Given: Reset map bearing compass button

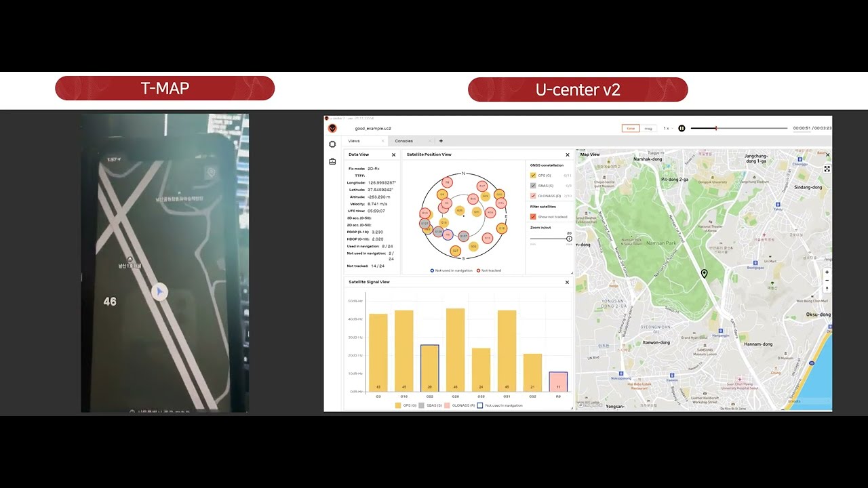Looking at the screenshot, I should point(827,289).
